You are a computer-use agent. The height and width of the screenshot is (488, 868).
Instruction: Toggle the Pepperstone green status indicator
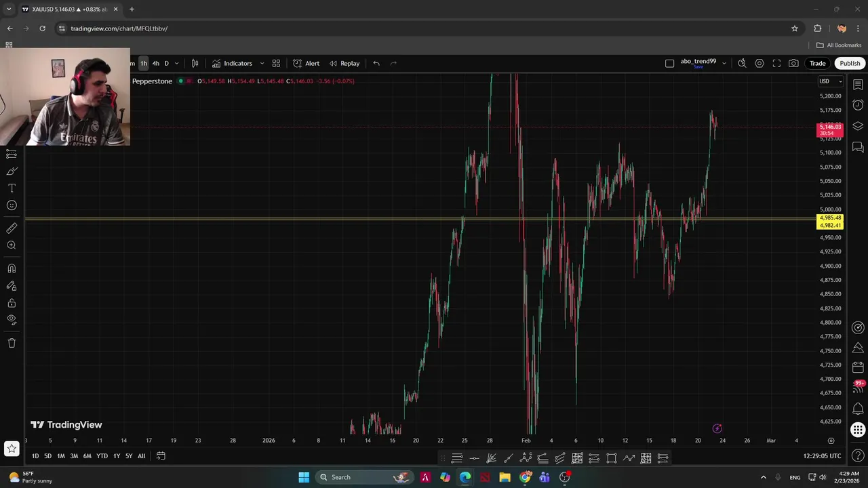180,81
